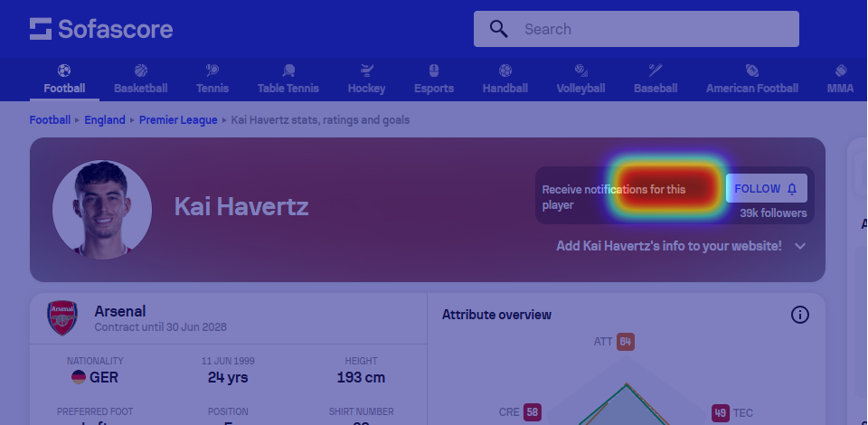Select the Baseball label

tap(656, 88)
